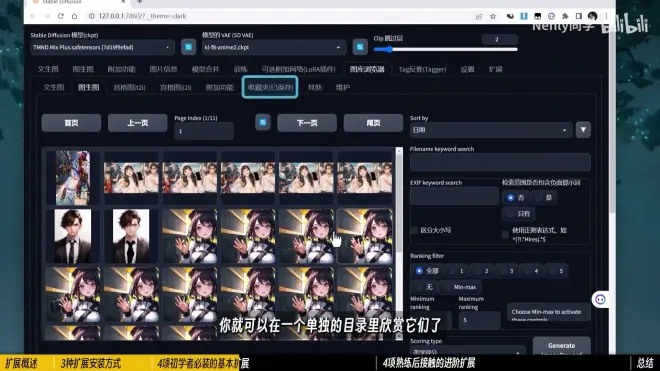
Task: Click the Generate button
Action: pyautogui.click(x=562, y=346)
